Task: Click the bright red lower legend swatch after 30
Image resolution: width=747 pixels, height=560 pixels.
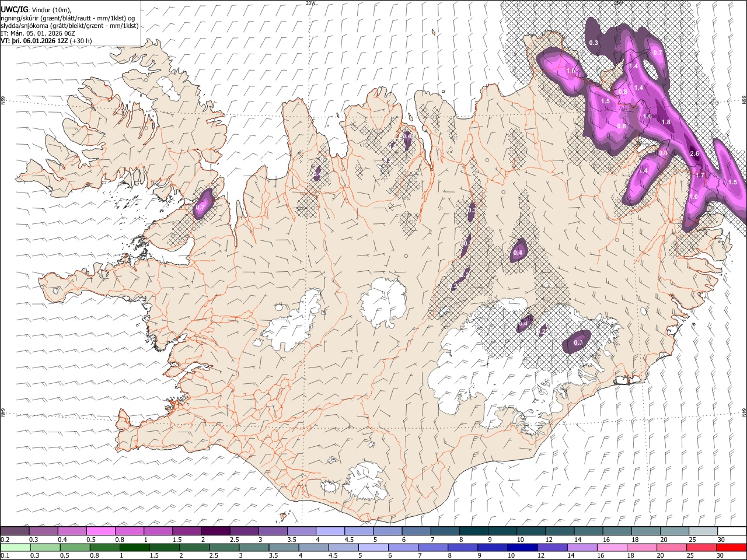Action: tap(731, 547)
